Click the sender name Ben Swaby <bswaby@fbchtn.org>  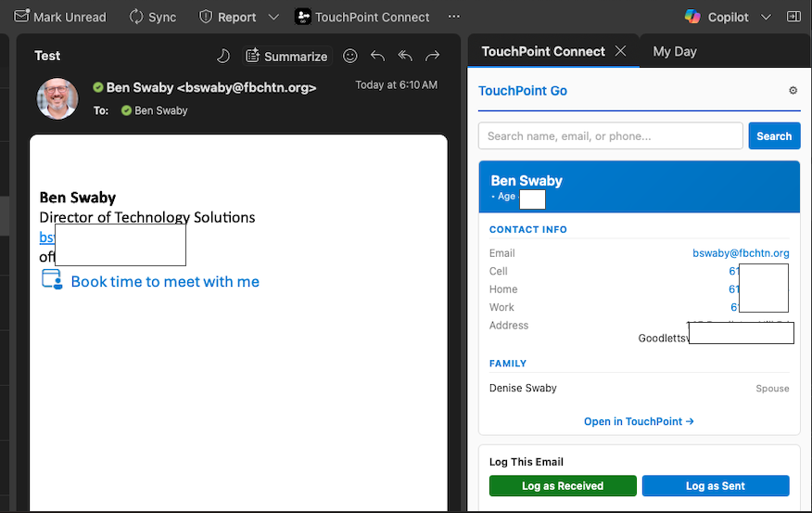(211, 87)
